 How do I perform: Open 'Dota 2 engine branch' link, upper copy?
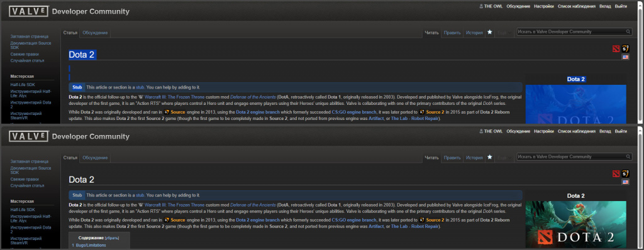click(x=258, y=112)
